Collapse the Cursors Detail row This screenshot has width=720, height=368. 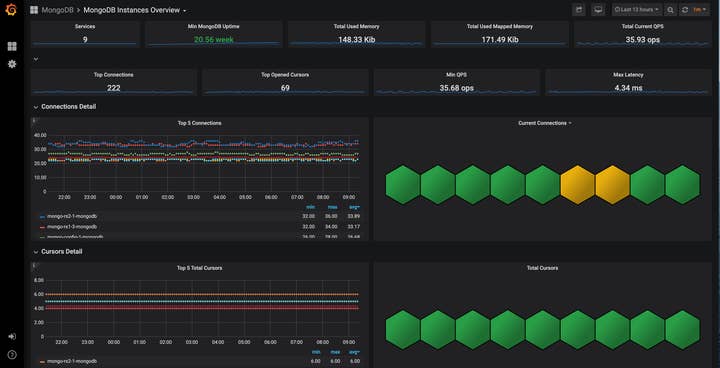58,252
